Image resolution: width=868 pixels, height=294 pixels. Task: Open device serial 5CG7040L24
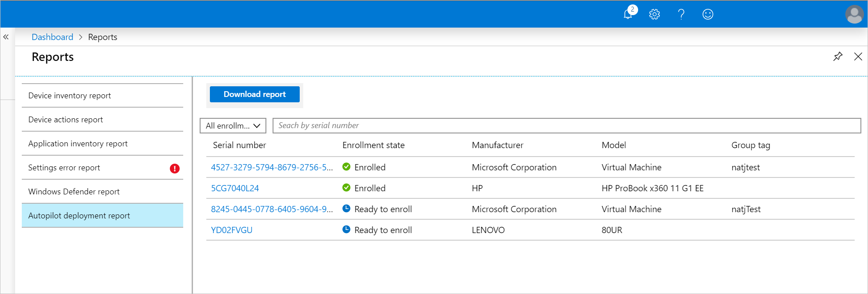click(x=235, y=188)
